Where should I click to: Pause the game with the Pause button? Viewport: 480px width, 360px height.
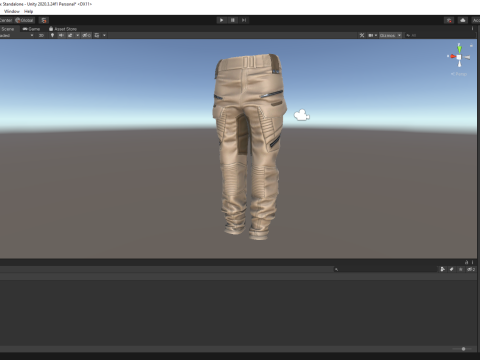(233, 20)
